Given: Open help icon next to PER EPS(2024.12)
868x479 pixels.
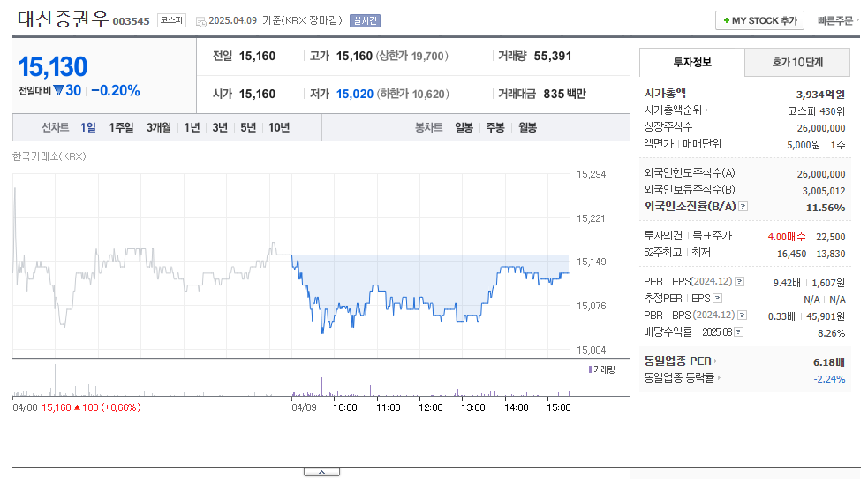Looking at the screenshot, I should tap(740, 282).
